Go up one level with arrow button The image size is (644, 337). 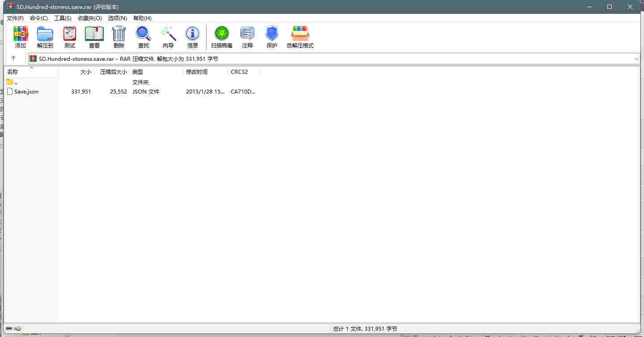click(13, 58)
